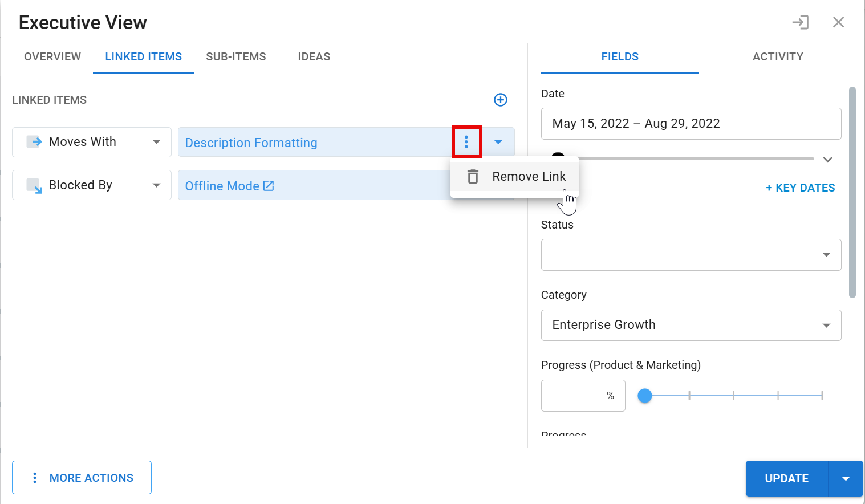Click the Blocked By relationship arrow icon
Image resolution: width=865 pixels, height=504 pixels.
click(34, 185)
